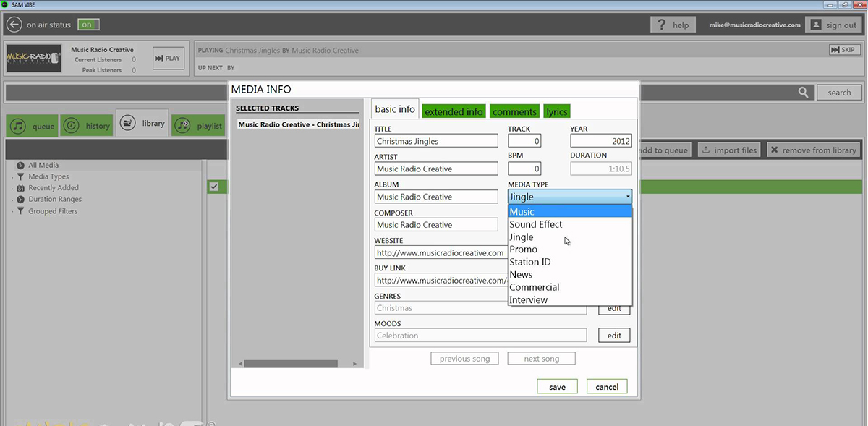868x426 pixels.
Task: Open the comments tab
Action: click(x=514, y=111)
